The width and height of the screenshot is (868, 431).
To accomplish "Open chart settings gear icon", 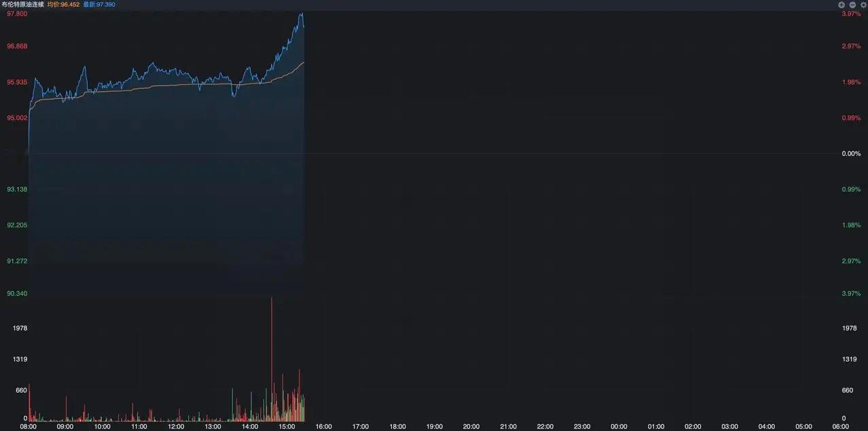I will click(x=863, y=4).
